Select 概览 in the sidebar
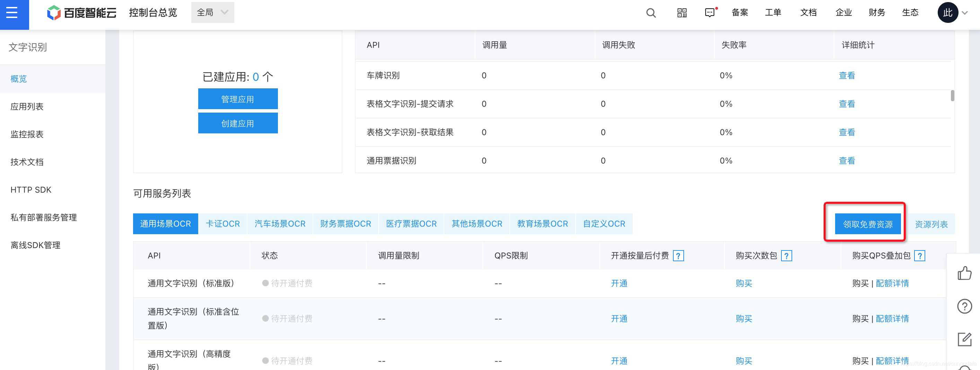 pyautogui.click(x=53, y=79)
